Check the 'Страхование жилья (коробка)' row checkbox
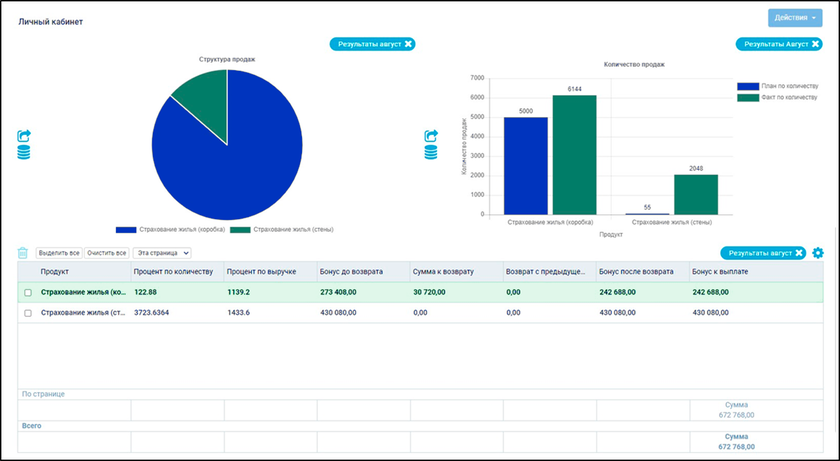This screenshot has height=461, width=840. [x=28, y=292]
